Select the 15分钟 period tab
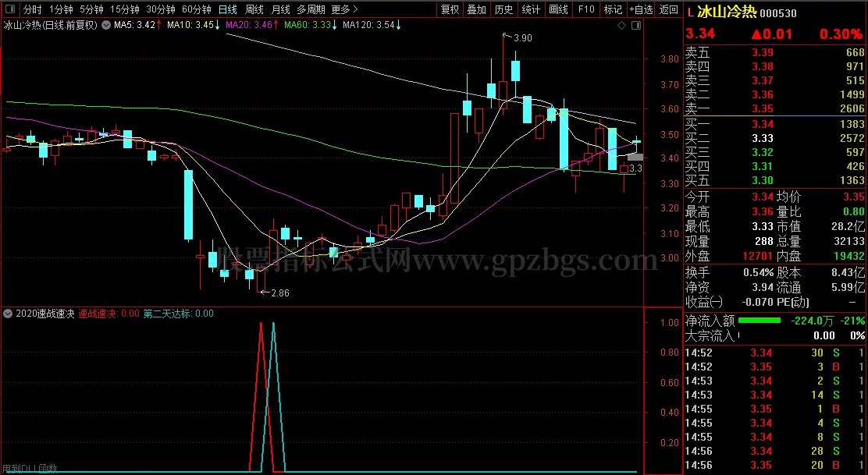Viewport: 868px width, 475px height. point(125,9)
